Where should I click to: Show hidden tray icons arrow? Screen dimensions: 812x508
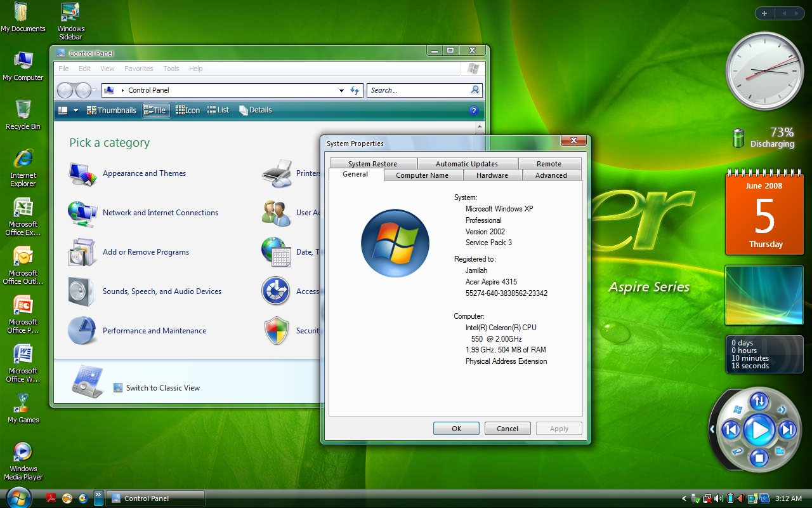(684, 498)
